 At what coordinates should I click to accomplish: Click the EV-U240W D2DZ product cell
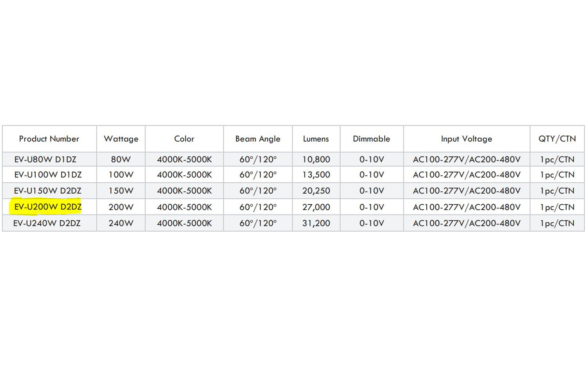pyautogui.click(x=47, y=223)
